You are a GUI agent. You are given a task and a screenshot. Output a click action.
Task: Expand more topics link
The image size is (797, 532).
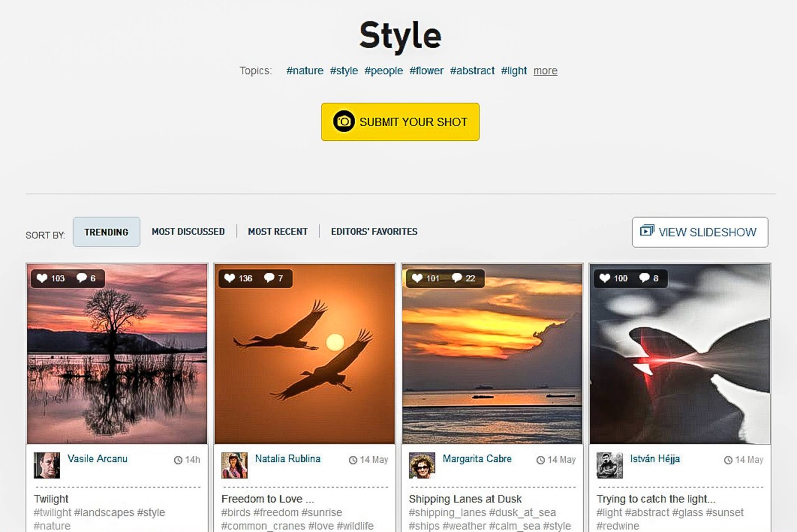(545, 71)
